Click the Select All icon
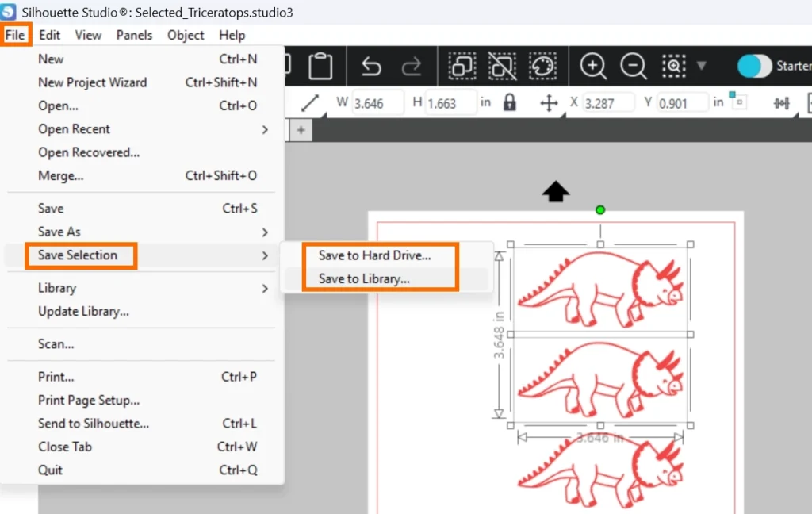 tap(462, 67)
